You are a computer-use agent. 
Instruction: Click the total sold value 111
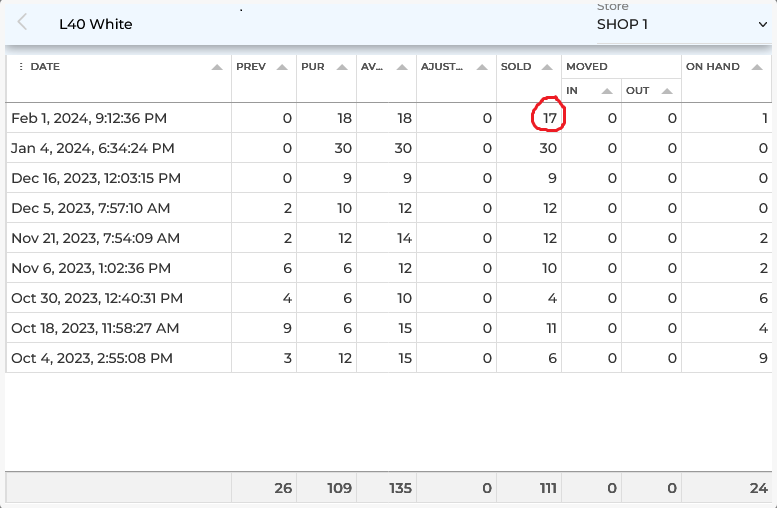click(543, 489)
